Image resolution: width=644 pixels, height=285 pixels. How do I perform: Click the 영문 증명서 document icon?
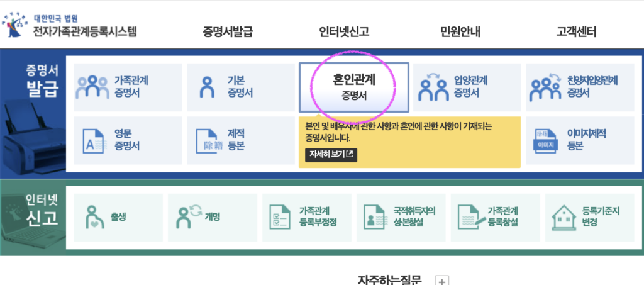pyautogui.click(x=95, y=141)
